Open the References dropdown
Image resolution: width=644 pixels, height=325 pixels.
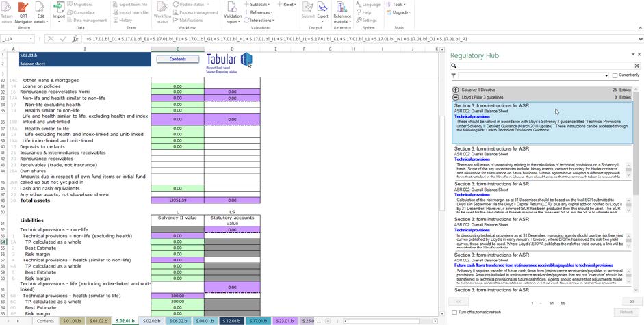tap(258, 12)
